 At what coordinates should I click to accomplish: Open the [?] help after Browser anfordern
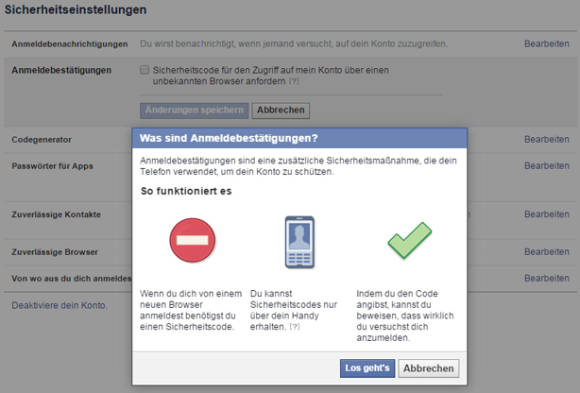pos(293,81)
